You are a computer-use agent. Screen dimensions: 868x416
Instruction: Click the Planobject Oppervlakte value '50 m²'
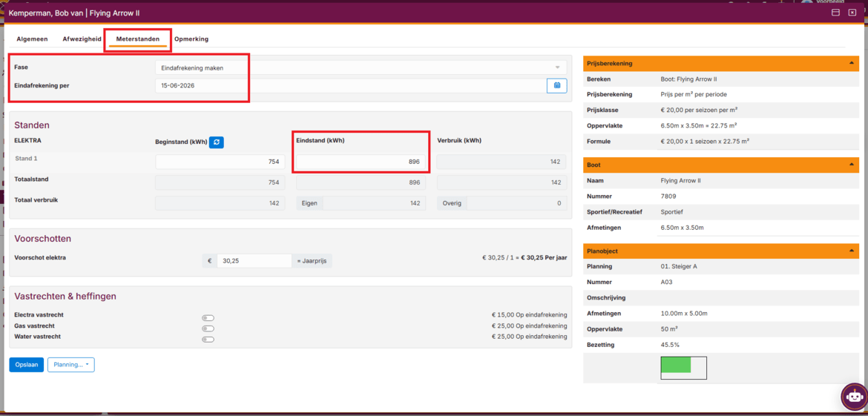[669, 329]
